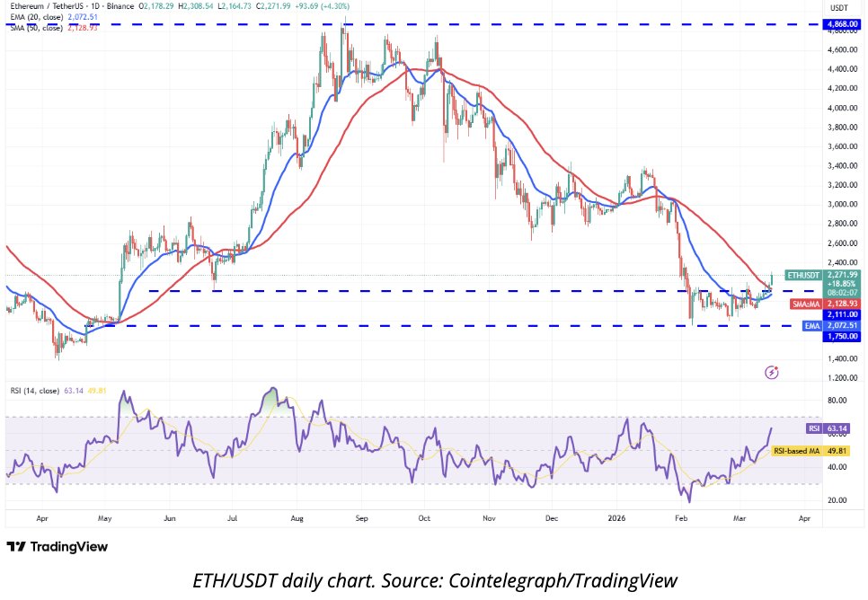Click the 08:02:07 countdown timer label
This screenshot has width=868, height=600.
click(x=841, y=293)
